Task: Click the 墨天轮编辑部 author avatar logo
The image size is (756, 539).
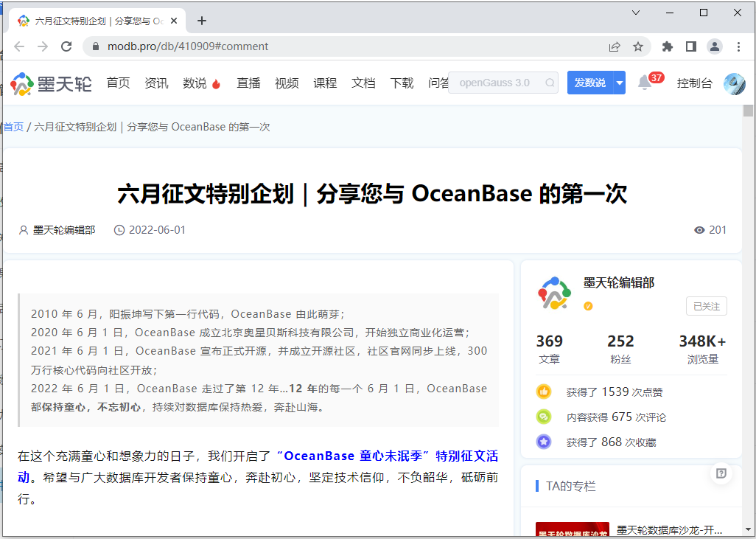Action: click(x=554, y=293)
